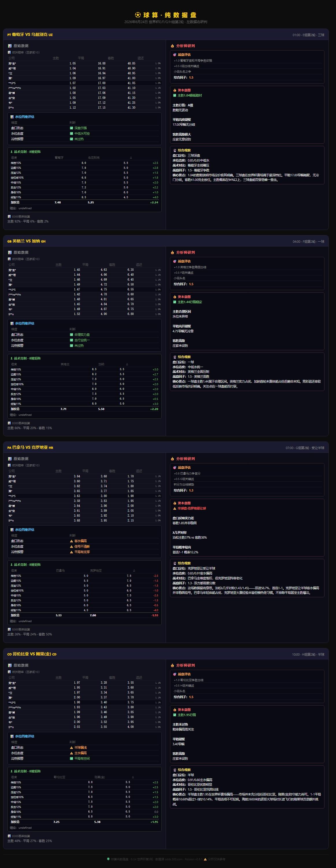Click the green checkbox beside 平局有空间
The image size is (336, 868).
pos(71,758)
